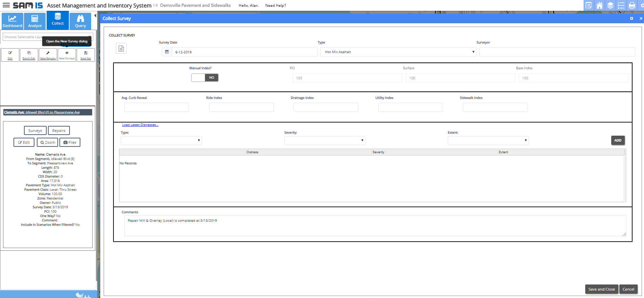
Task: Click into the Surveyor input field
Action: point(557,52)
